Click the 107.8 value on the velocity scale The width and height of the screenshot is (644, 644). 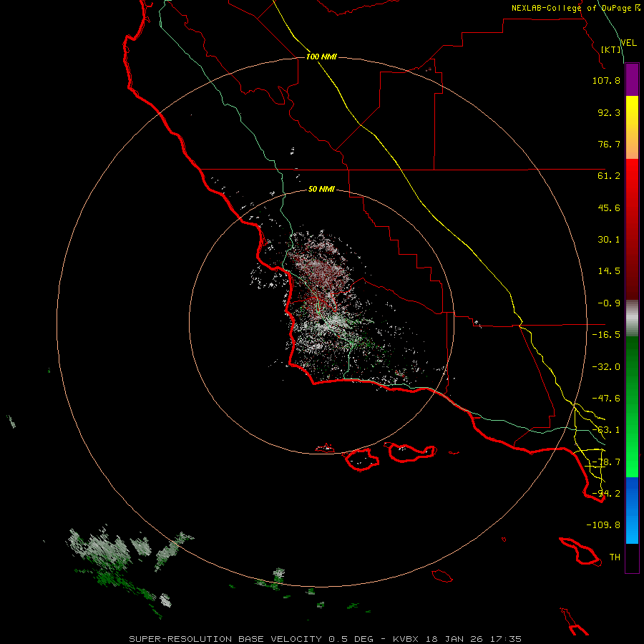click(x=606, y=80)
